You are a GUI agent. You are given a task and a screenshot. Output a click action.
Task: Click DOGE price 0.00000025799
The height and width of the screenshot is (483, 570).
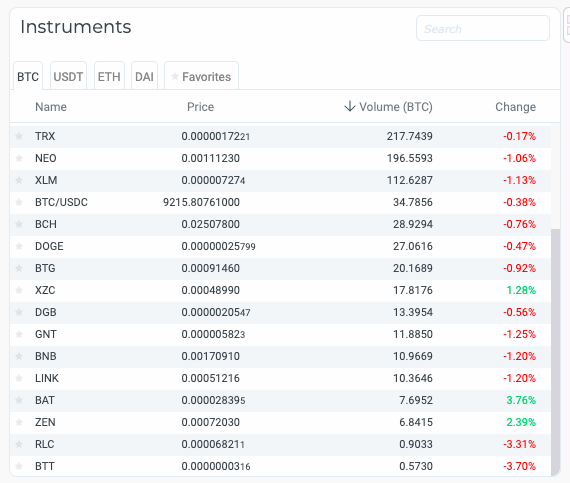[218, 246]
